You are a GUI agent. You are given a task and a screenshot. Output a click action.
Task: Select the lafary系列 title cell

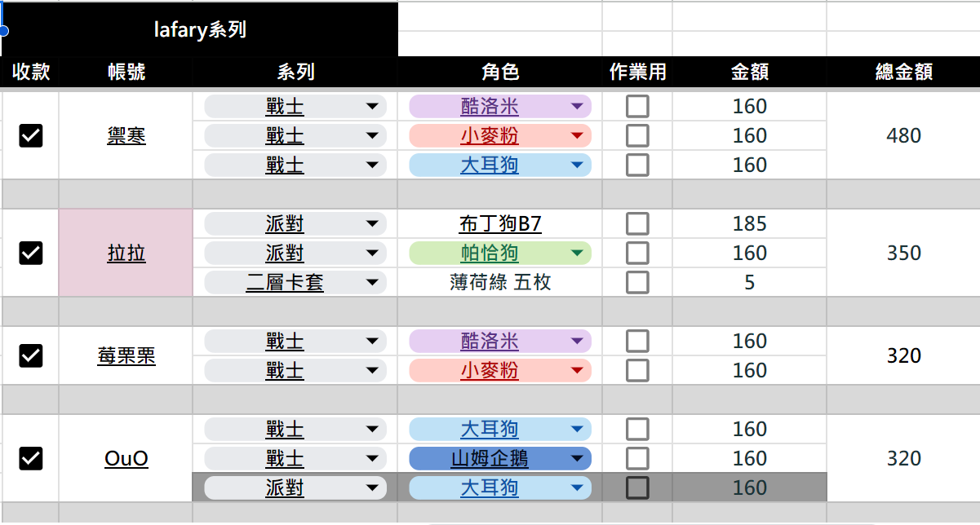pyautogui.click(x=200, y=29)
